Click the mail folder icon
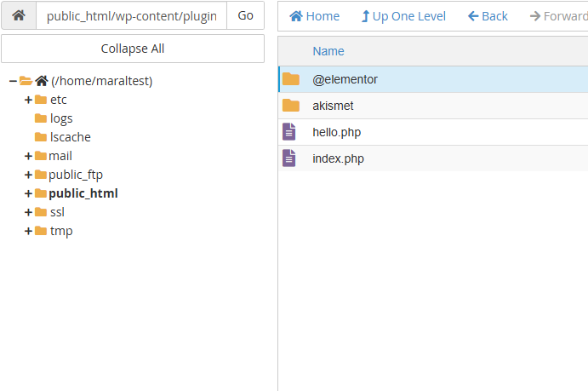Viewport: 588px width, 391px height. pyautogui.click(x=41, y=156)
